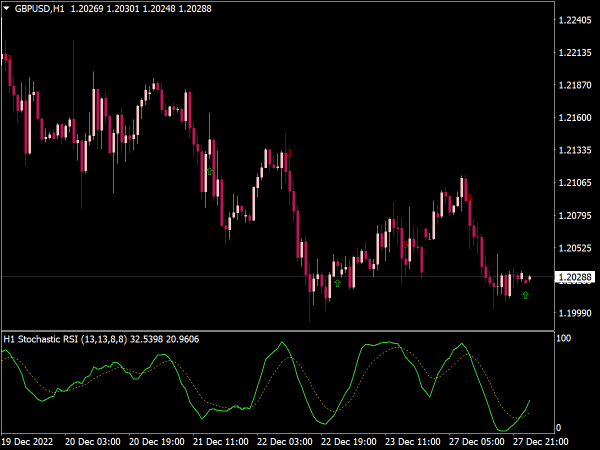This screenshot has width=600, height=450.
Task: Click the 20 Dec 19:00 time axis label
Action: (157, 442)
